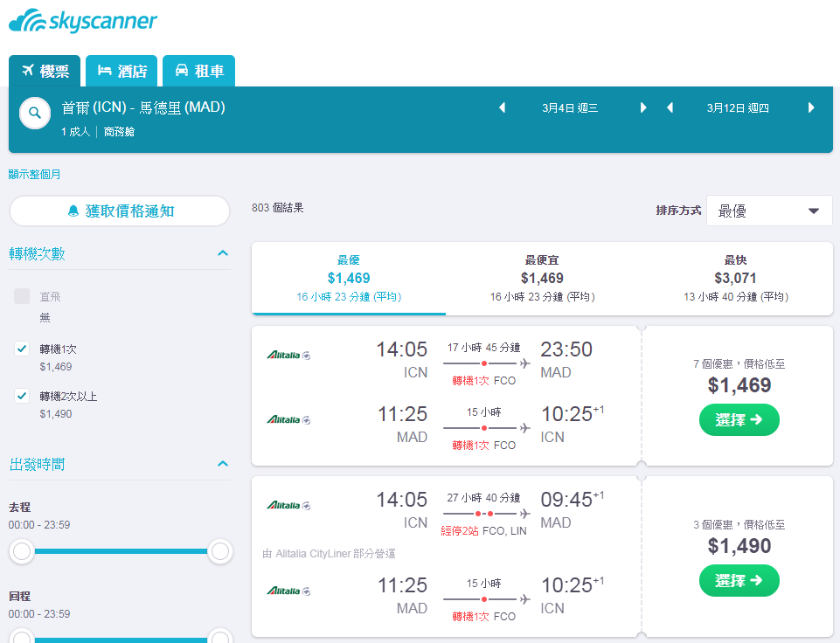The width and height of the screenshot is (840, 643).
Task: Open the search magnifier icon button
Action: pos(35,113)
